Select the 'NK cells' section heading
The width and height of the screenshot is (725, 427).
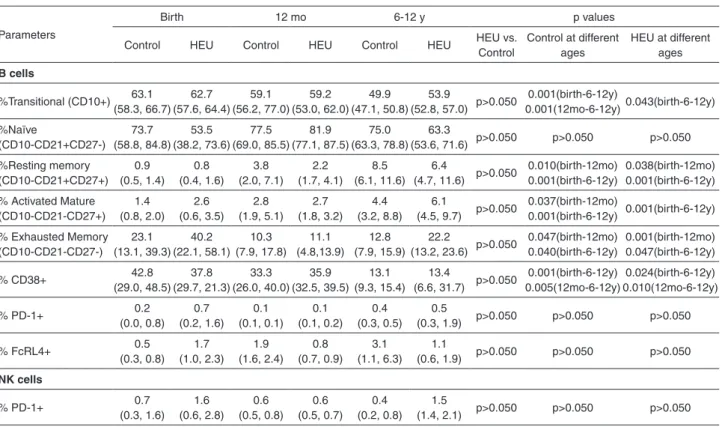(21, 379)
